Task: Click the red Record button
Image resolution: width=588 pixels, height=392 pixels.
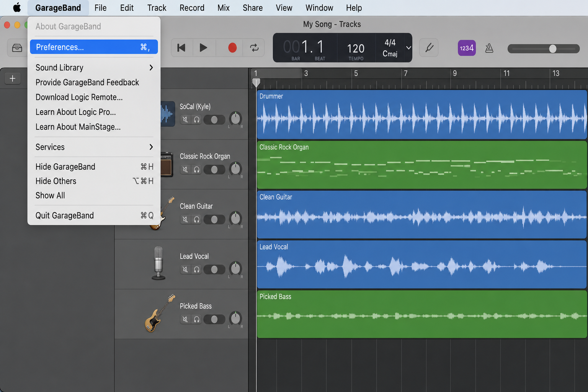Action: pos(232,48)
